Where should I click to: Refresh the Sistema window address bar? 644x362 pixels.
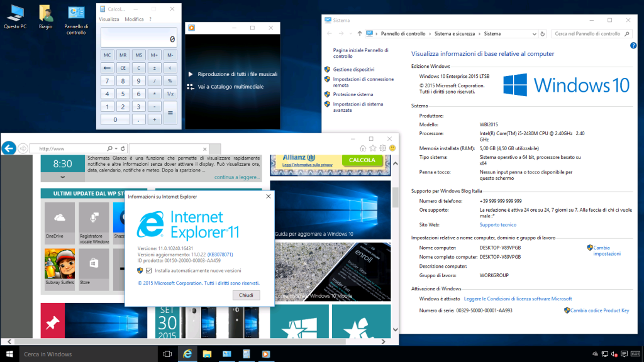click(x=543, y=34)
